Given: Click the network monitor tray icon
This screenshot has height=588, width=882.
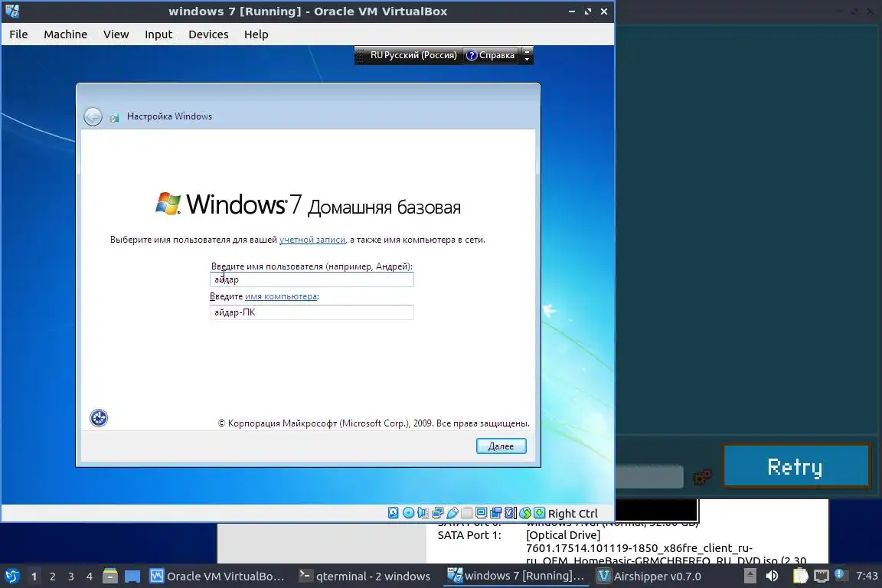Looking at the screenshot, I should [x=822, y=576].
